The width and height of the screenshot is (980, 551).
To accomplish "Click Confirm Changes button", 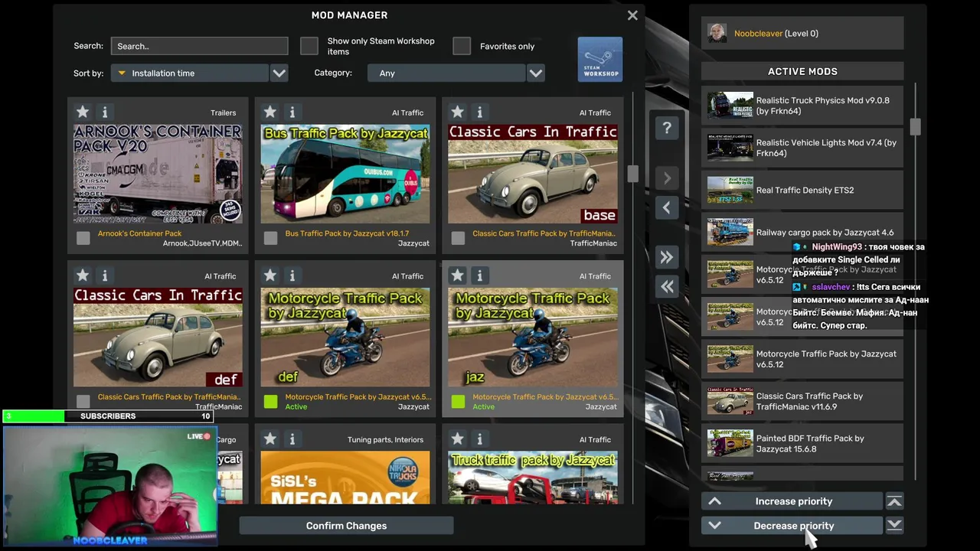I will 346,526.
